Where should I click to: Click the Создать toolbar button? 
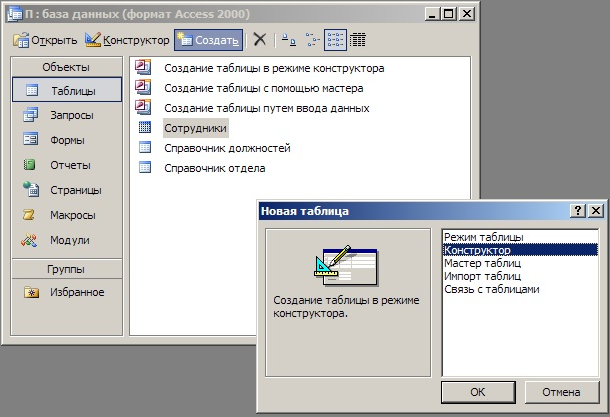click(208, 40)
